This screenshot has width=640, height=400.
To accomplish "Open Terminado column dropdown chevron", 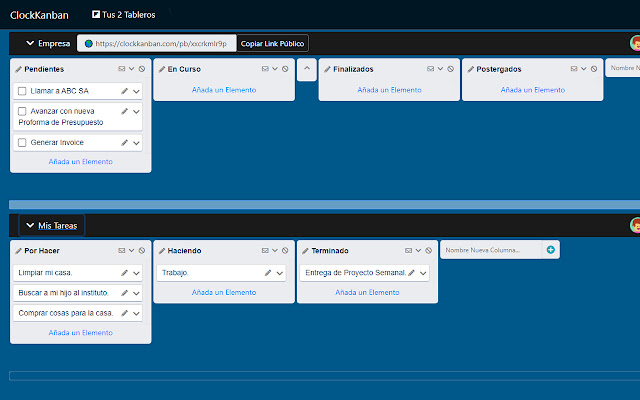I will coord(418,250).
